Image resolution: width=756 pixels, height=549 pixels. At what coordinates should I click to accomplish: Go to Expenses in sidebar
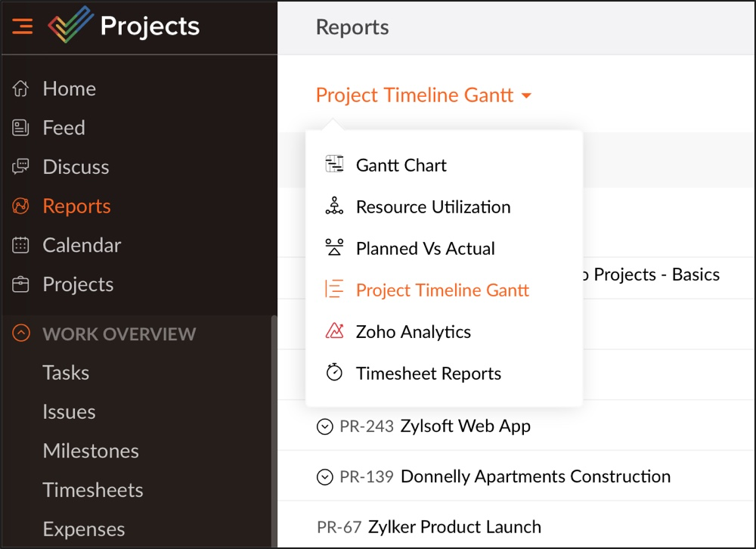(x=83, y=529)
